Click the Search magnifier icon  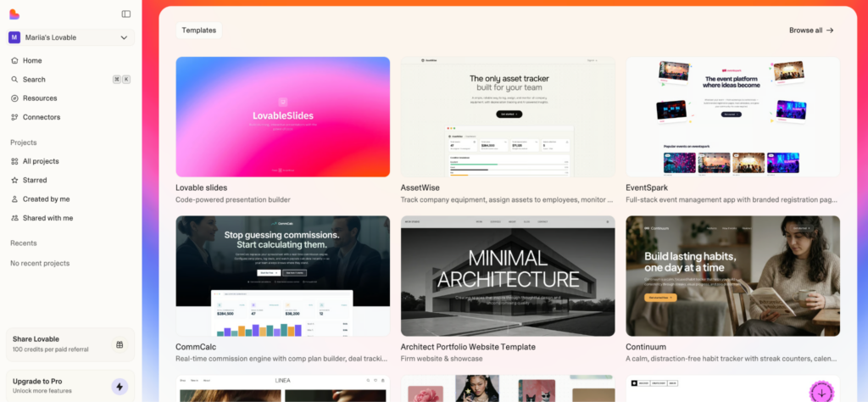(x=14, y=79)
